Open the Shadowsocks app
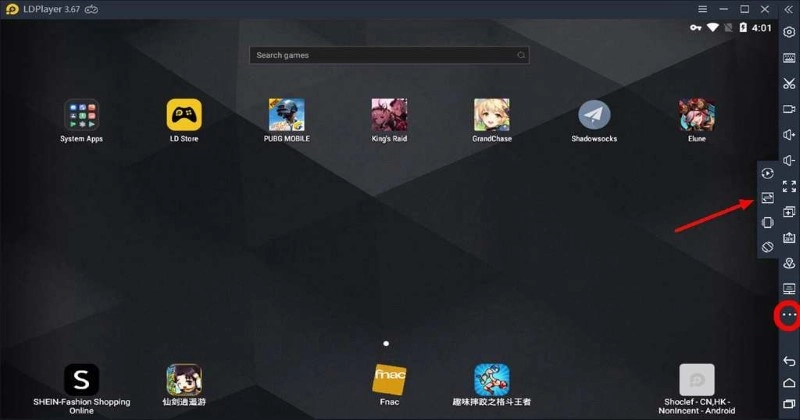800x420 pixels. click(594, 115)
